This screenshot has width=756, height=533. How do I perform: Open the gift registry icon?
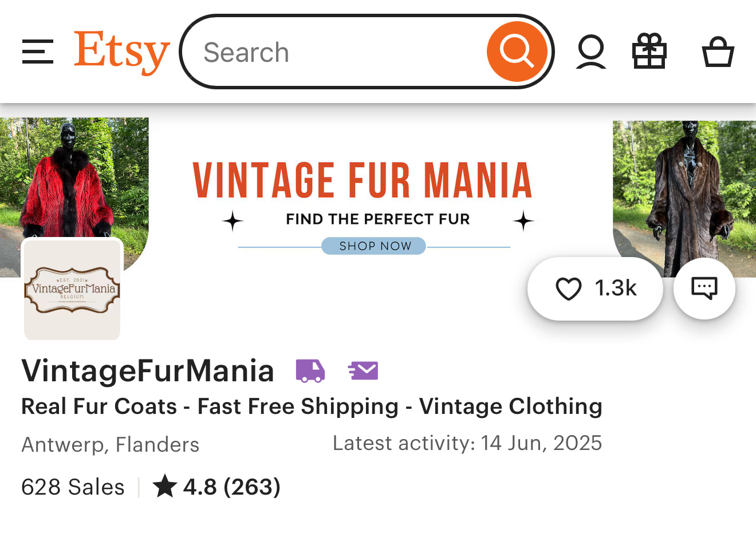pos(649,52)
